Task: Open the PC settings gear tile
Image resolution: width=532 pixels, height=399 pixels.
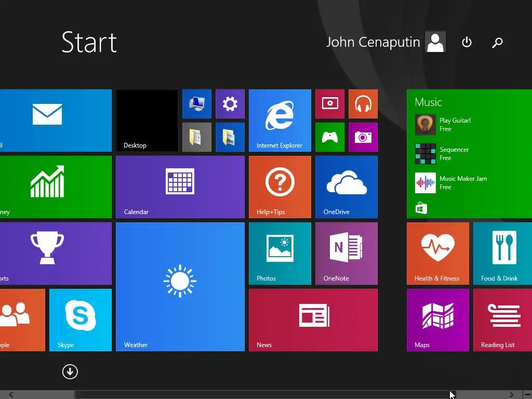Action: point(230,104)
